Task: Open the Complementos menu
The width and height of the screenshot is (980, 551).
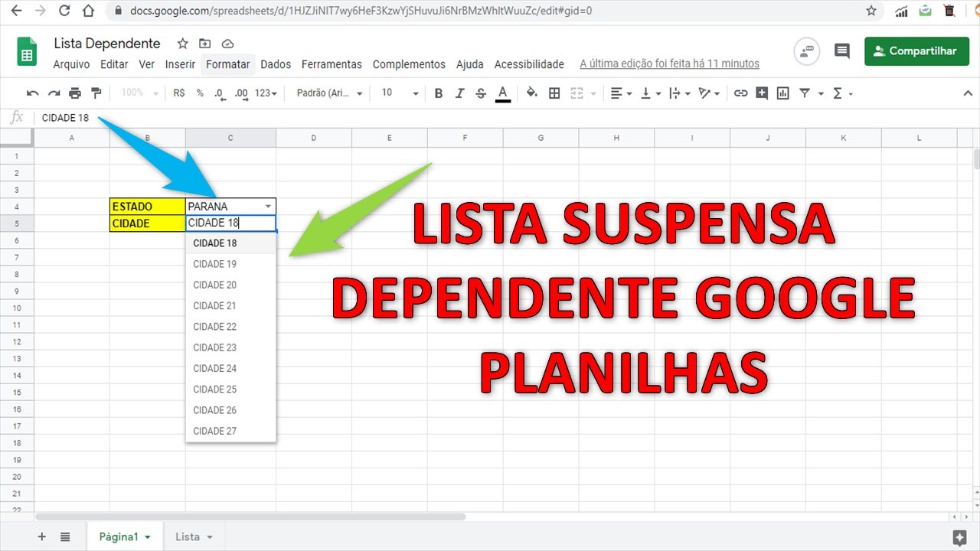Action: (409, 64)
